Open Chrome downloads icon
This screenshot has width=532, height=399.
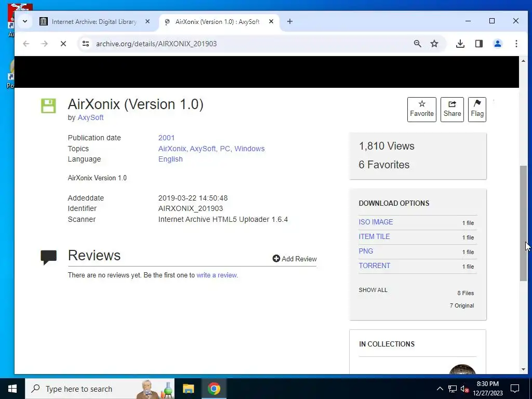click(460, 44)
